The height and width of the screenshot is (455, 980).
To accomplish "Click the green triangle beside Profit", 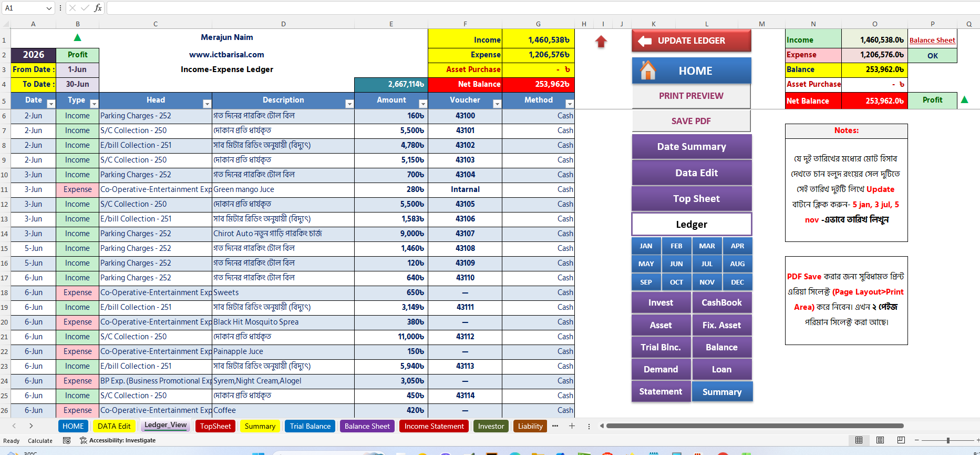I will coord(965,99).
